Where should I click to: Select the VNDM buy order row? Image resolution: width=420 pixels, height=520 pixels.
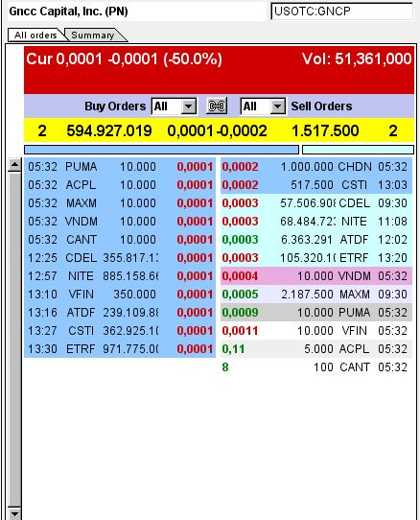[x=120, y=222]
